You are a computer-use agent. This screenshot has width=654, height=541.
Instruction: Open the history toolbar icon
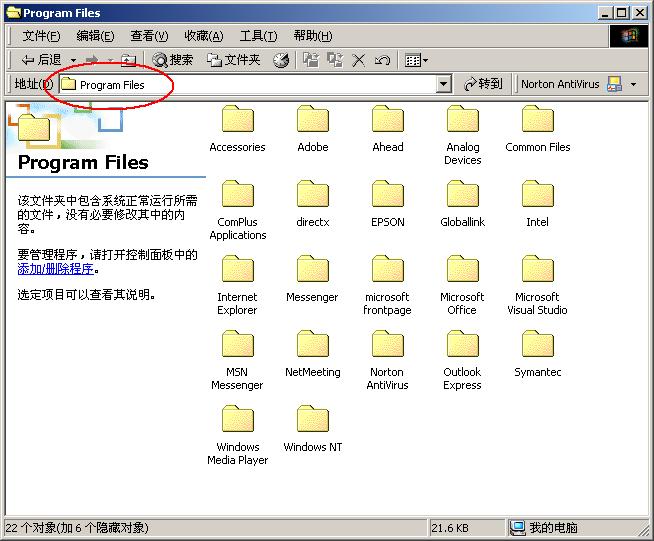point(281,60)
